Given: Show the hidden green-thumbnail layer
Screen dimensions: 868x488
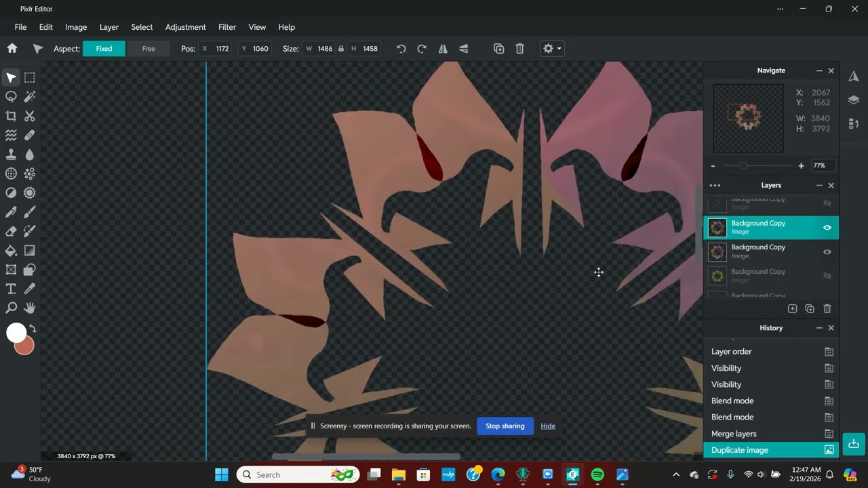Looking at the screenshot, I should 827,276.
